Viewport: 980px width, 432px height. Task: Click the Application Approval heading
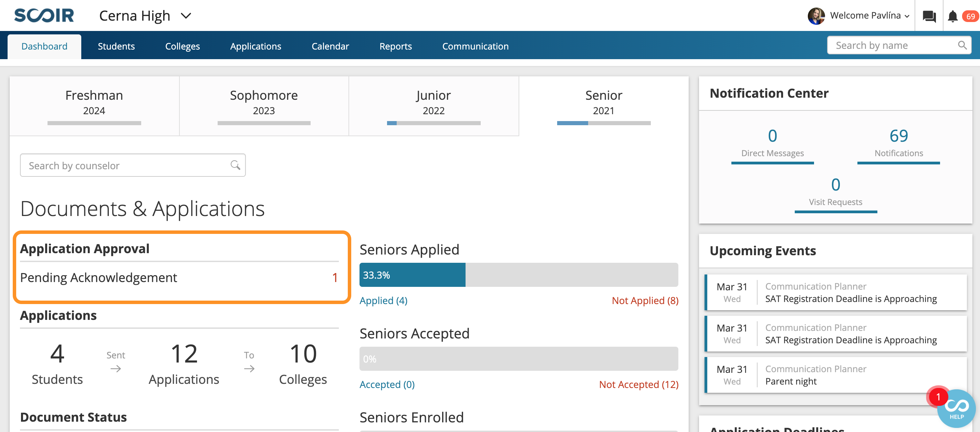click(x=84, y=248)
